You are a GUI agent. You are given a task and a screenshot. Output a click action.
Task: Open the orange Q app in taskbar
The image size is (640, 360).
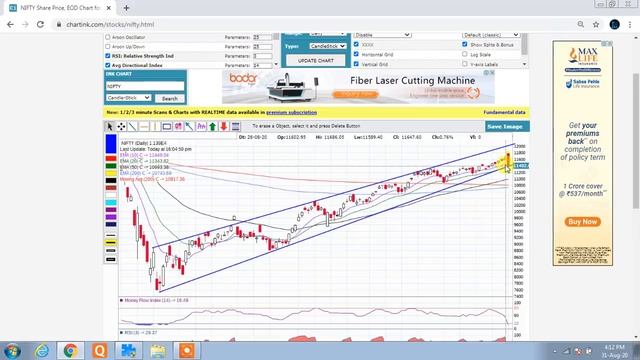pyautogui.click(x=100, y=351)
